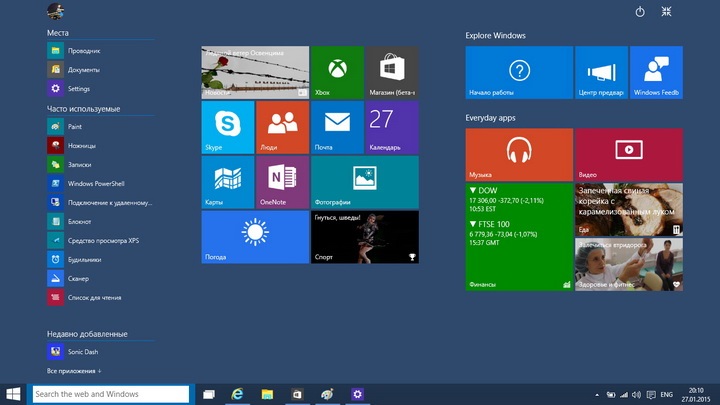The image size is (720, 405).
Task: Open Проводник from Places list
Action: [x=83, y=51]
